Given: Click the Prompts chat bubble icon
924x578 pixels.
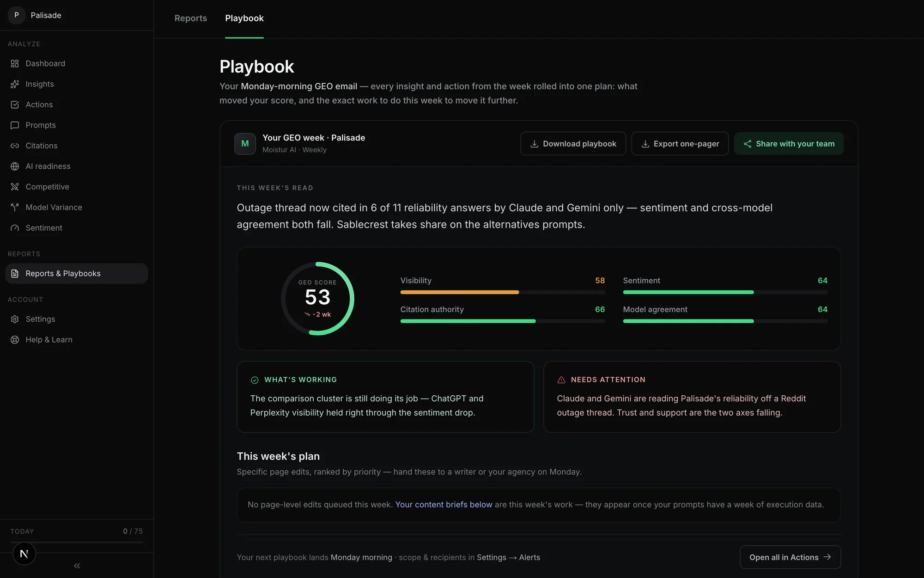Looking at the screenshot, I should pyautogui.click(x=15, y=125).
